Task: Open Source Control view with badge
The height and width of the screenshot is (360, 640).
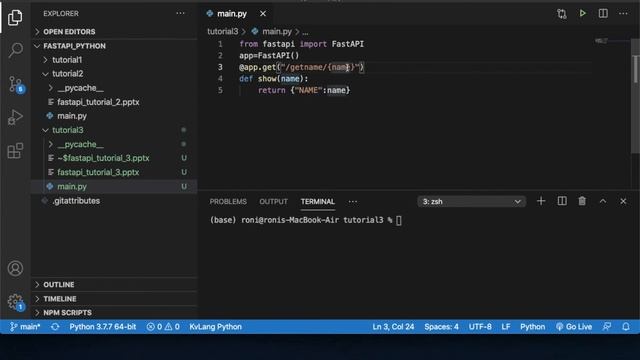Action: (x=16, y=84)
